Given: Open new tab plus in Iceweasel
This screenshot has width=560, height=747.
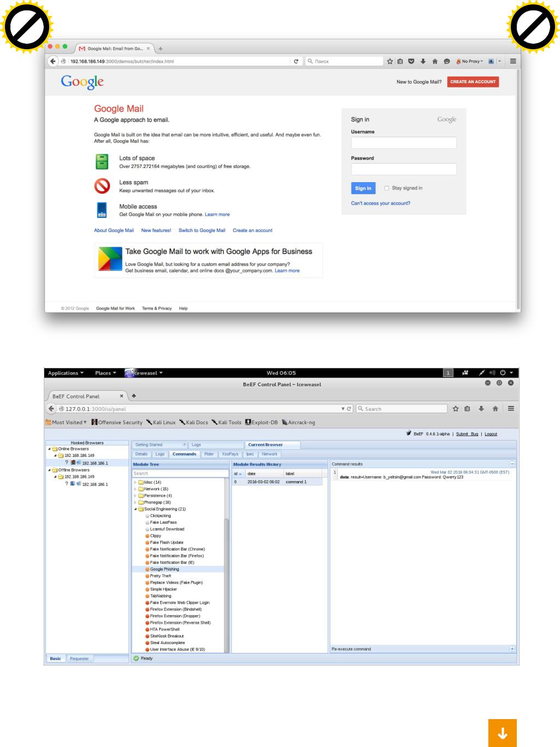Looking at the screenshot, I should point(133,396).
